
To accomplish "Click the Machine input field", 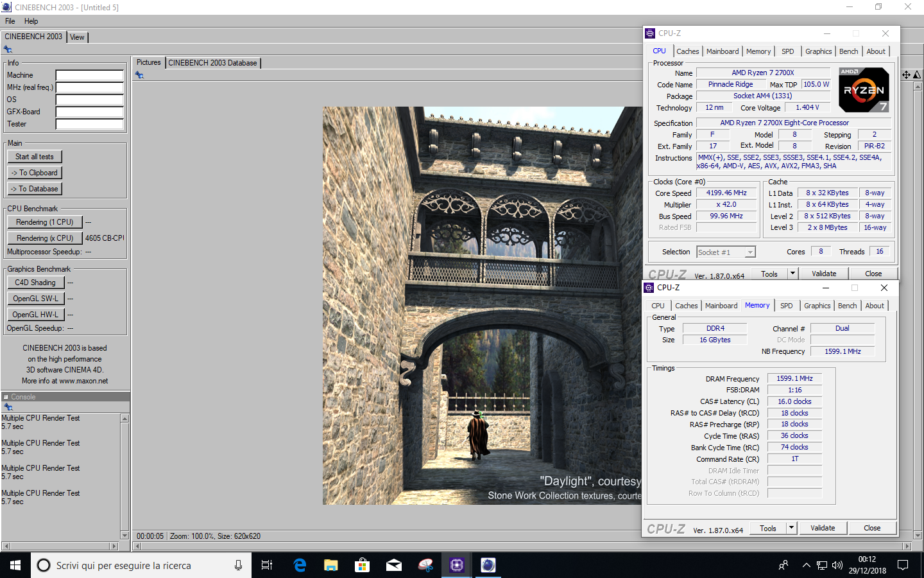I will pyautogui.click(x=90, y=75).
